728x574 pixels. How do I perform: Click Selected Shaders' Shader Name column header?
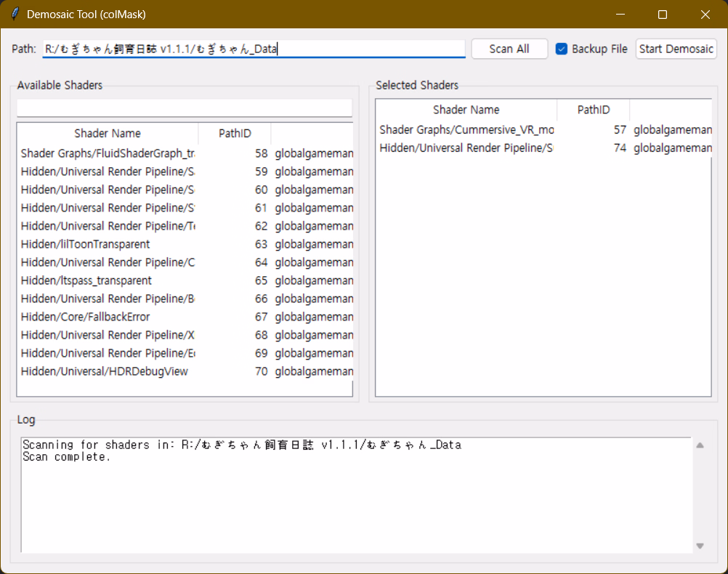[x=466, y=110]
